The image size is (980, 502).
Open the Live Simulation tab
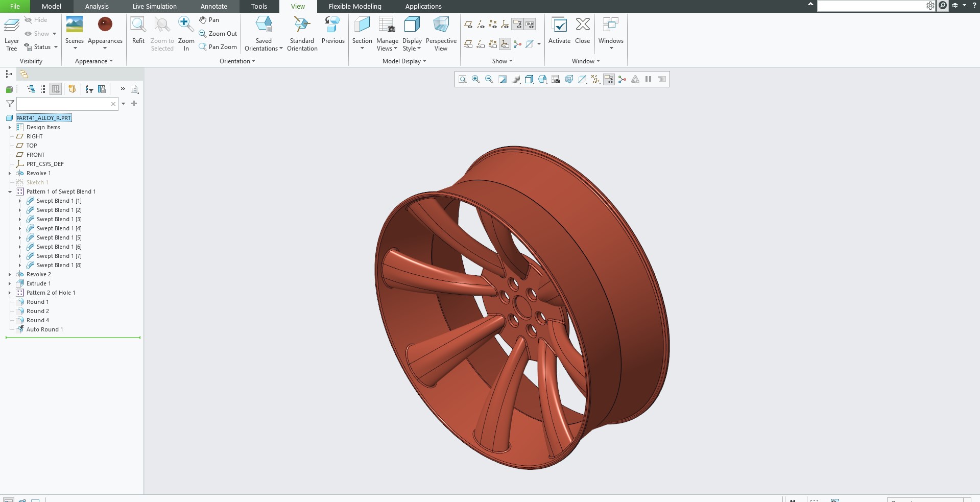[155, 6]
